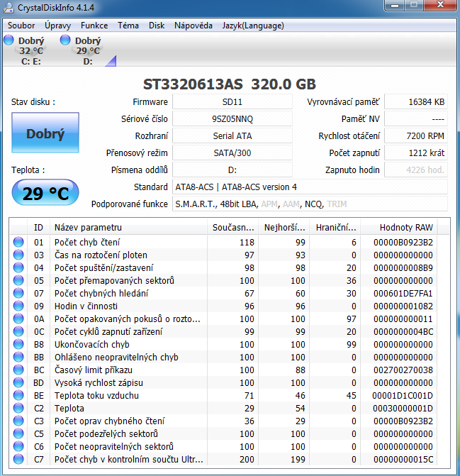
Task: Click the CrystalDiskInfo app icon in title bar
Action: (x=9, y=8)
